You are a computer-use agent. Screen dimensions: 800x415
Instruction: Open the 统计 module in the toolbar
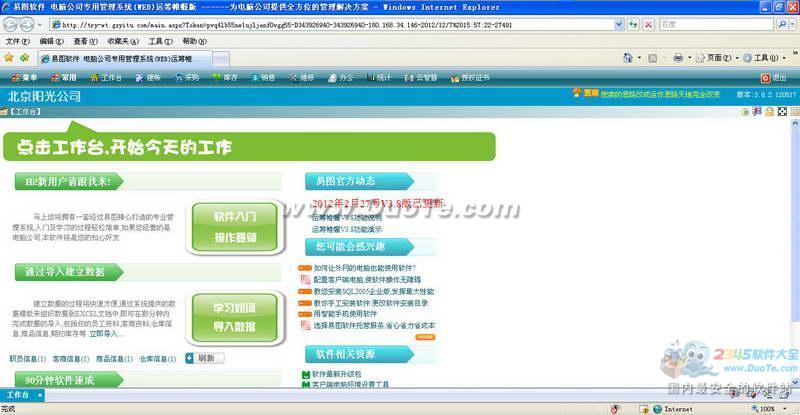(x=379, y=78)
